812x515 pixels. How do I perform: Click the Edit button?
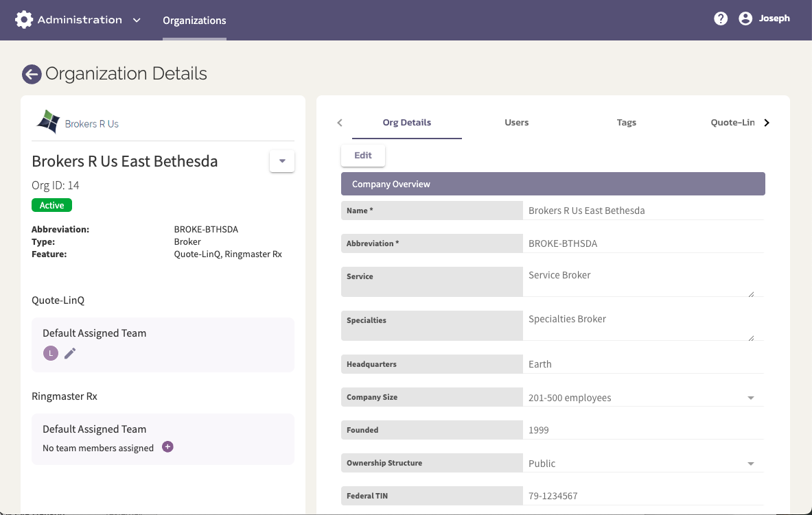pos(362,155)
